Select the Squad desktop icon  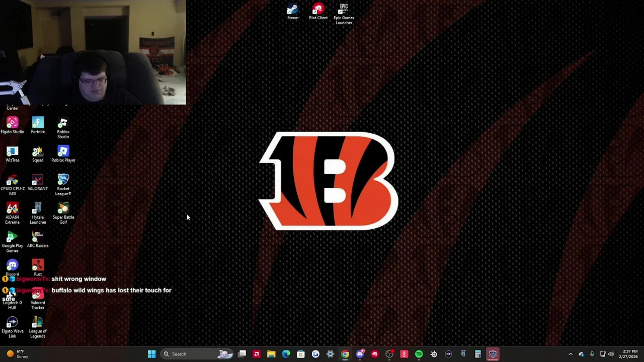point(38,154)
